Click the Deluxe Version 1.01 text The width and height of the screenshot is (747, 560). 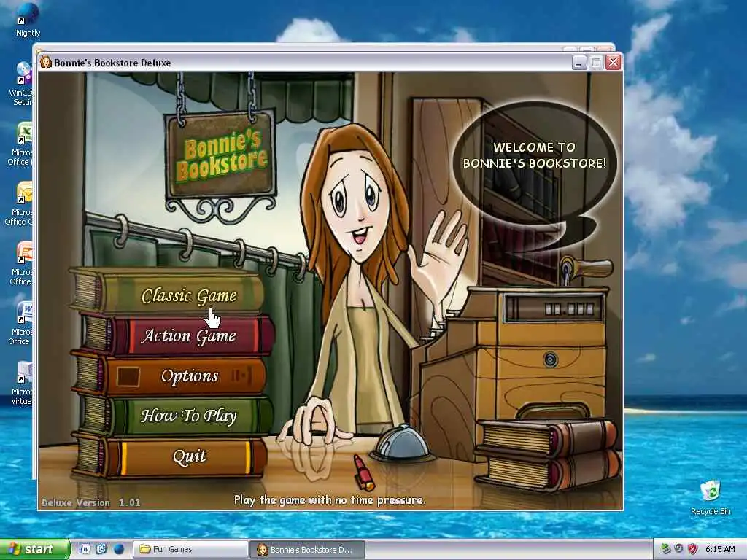click(x=91, y=502)
